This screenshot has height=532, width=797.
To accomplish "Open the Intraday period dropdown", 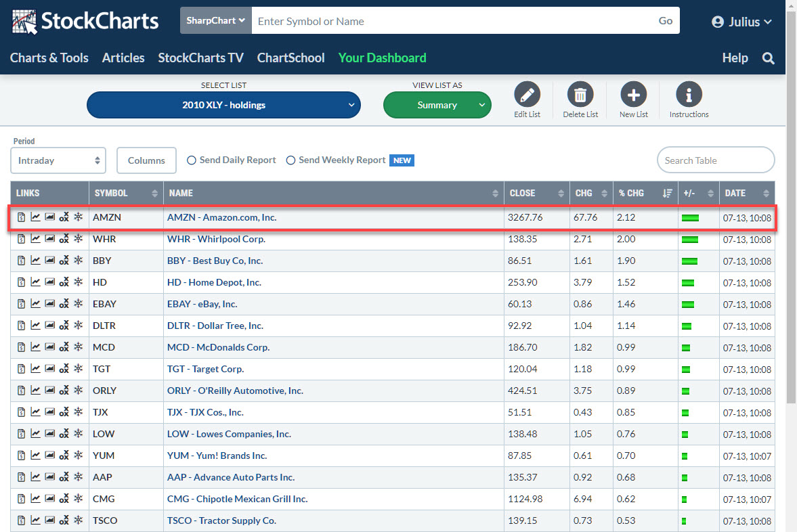I will click(x=58, y=160).
